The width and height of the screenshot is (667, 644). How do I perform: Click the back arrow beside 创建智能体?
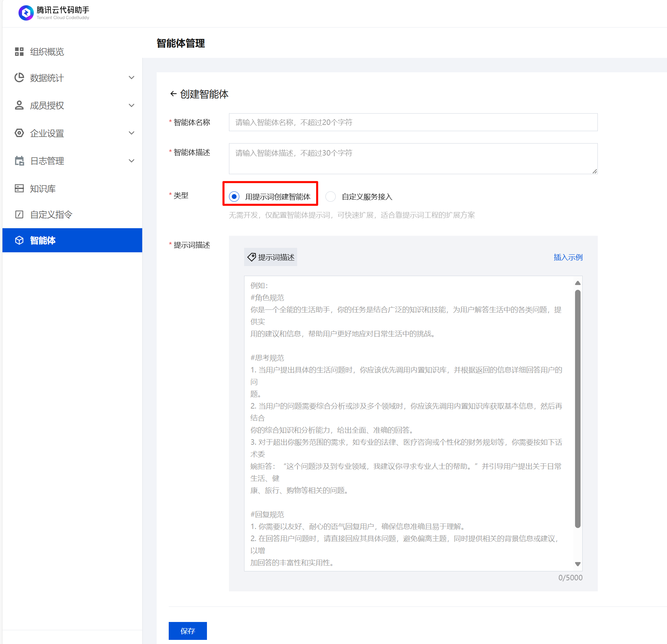click(173, 94)
